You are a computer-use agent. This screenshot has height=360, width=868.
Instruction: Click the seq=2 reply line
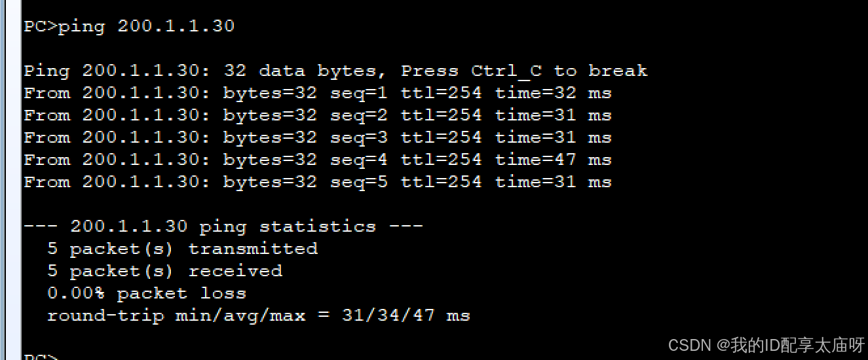pos(318,115)
